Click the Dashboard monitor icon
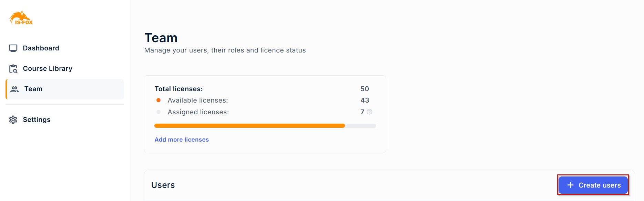 [x=13, y=48]
